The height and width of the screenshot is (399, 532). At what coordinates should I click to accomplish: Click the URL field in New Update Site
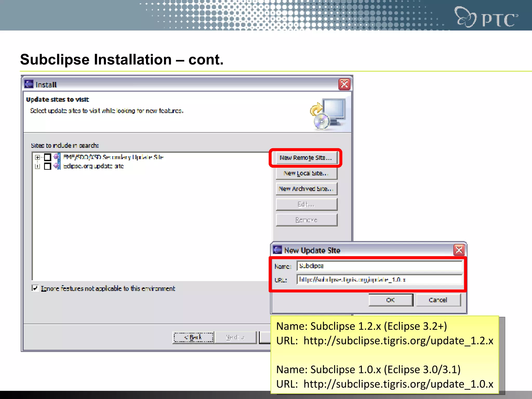pyautogui.click(x=380, y=280)
